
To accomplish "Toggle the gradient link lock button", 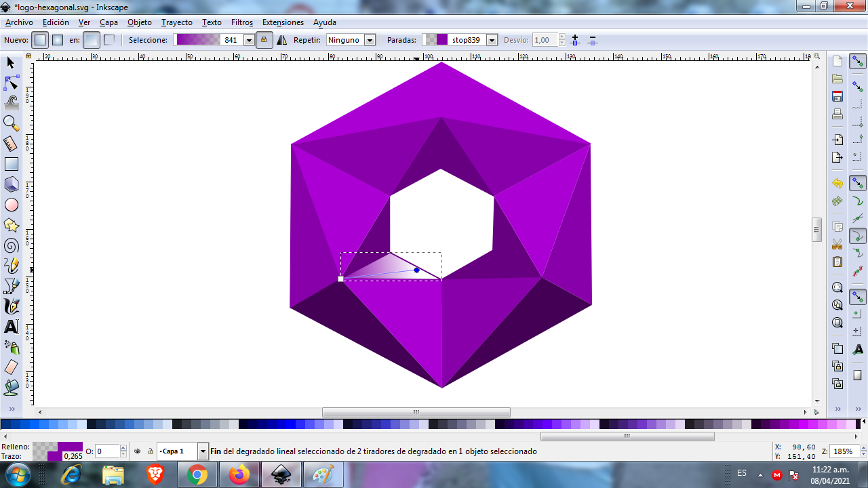I will click(264, 40).
